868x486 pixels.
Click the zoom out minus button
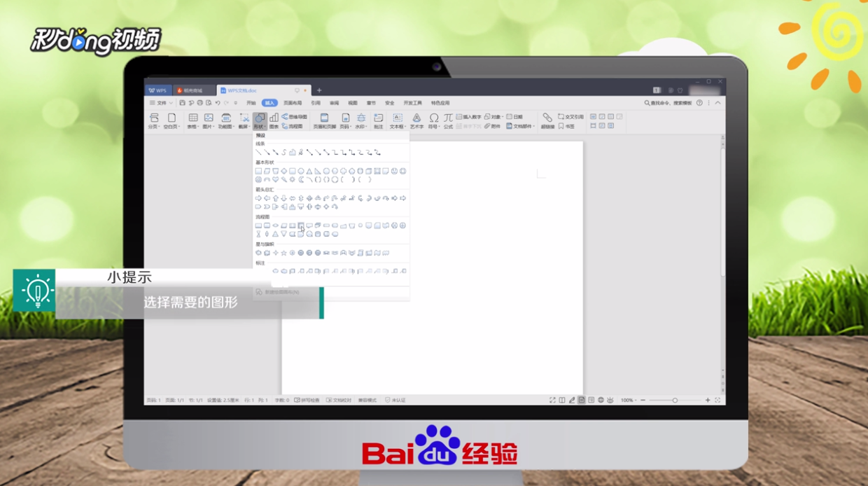643,400
